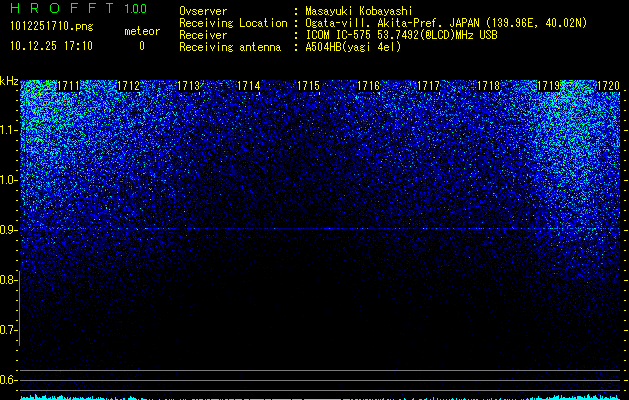
Task: Click the 0.6 frequency axis label
Action: point(9,380)
